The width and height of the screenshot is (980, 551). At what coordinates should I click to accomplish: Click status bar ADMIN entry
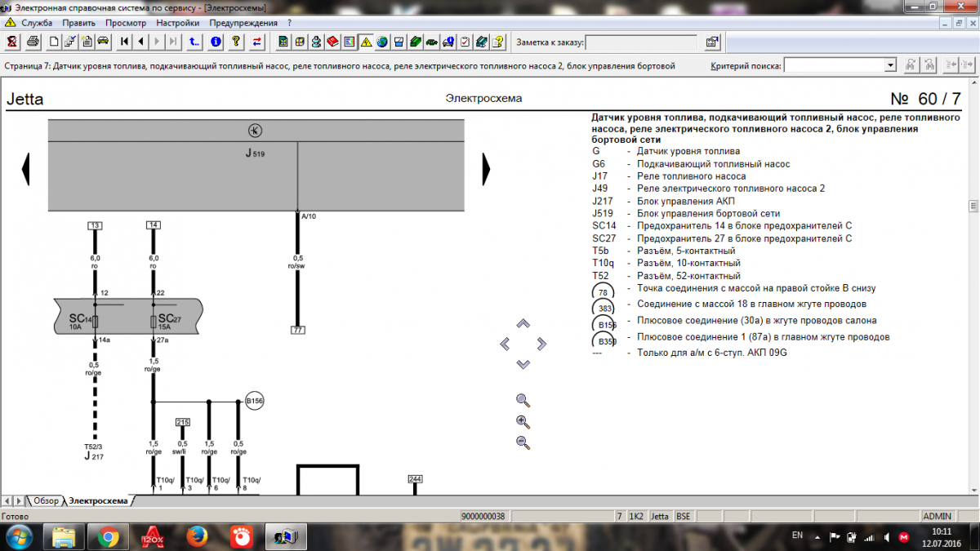[x=937, y=516]
